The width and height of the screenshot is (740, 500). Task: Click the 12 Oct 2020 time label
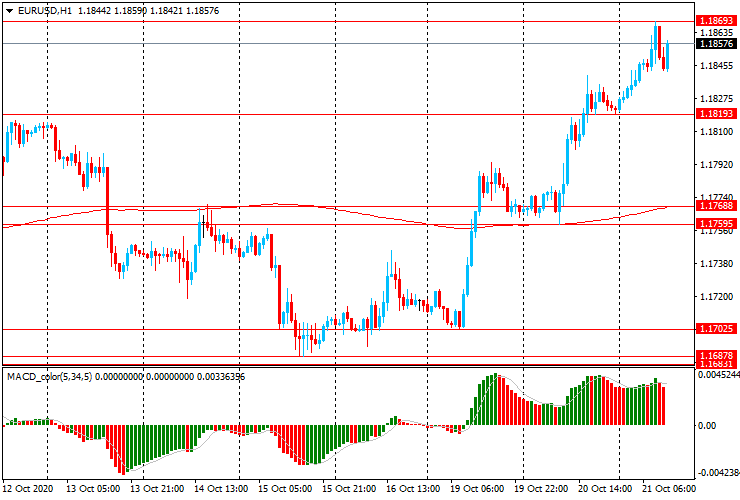point(28,489)
